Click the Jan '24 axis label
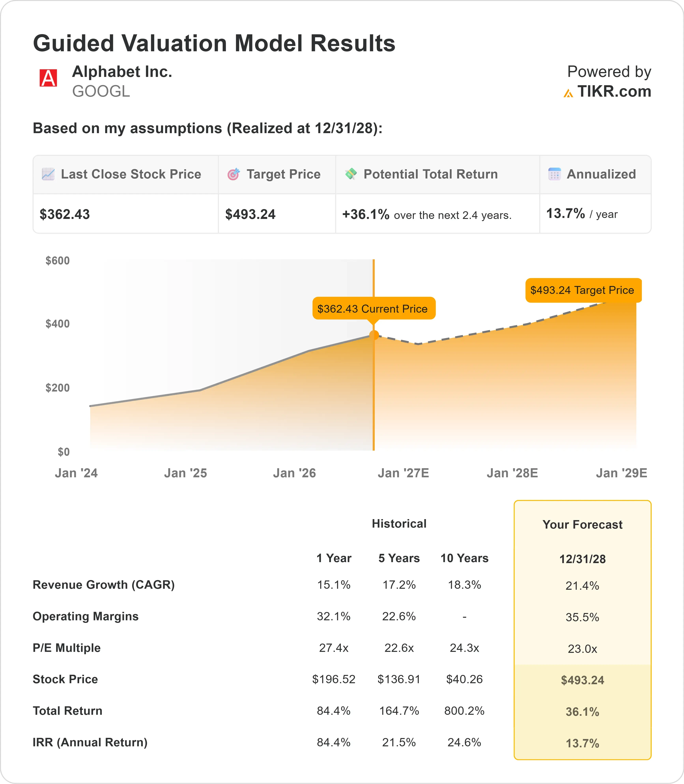Viewport: 684px width, 784px height. tap(76, 473)
